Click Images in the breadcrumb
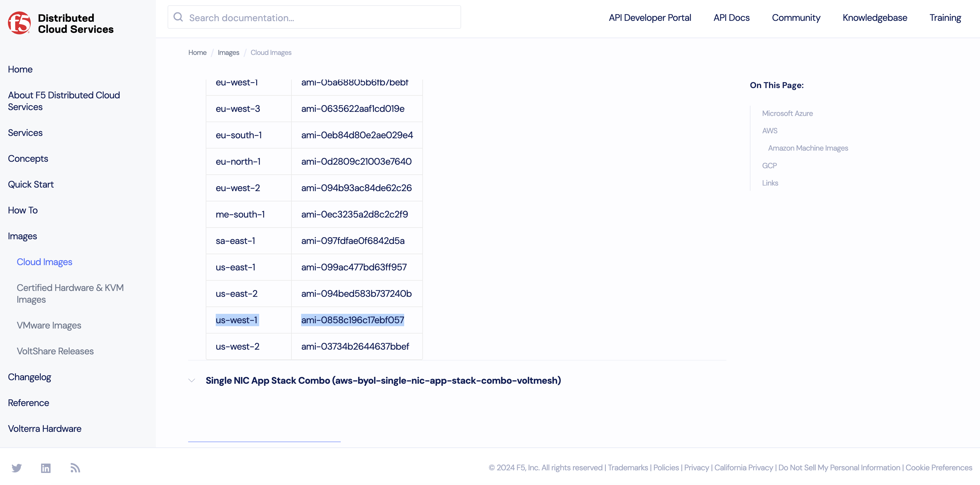The image size is (980, 485). tap(228, 53)
